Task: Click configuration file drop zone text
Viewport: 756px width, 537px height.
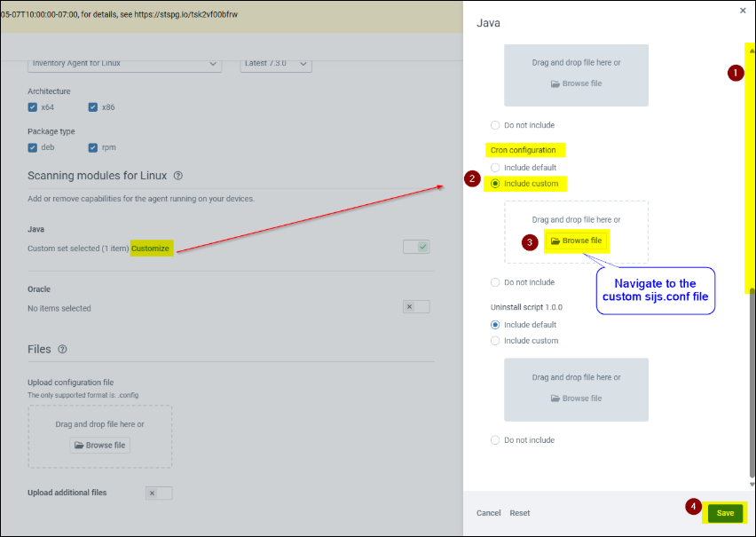Action: [x=99, y=424]
